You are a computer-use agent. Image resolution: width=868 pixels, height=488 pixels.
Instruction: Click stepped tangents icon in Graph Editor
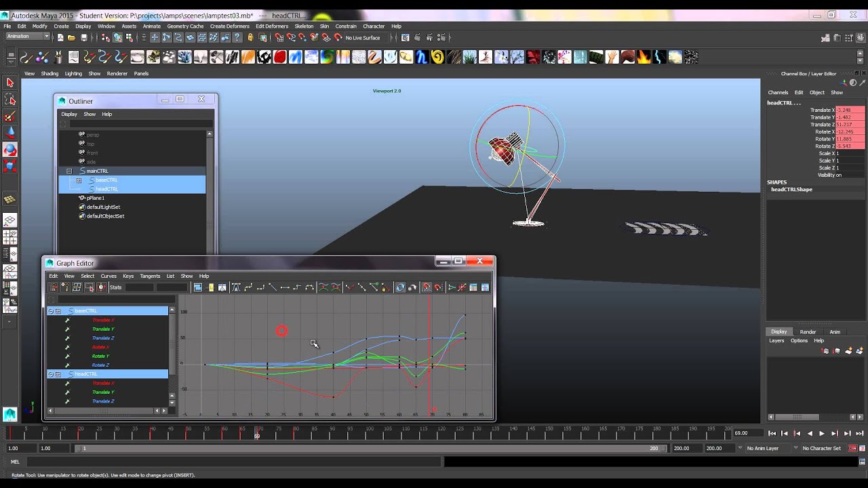coord(297,287)
